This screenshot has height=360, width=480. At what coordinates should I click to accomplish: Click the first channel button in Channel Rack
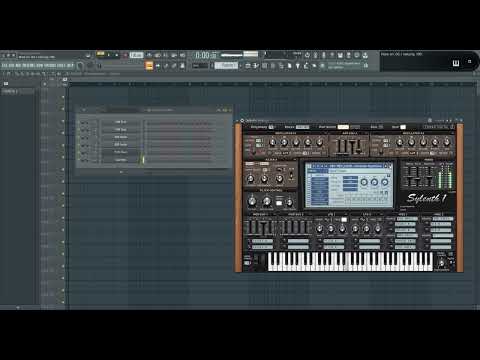[121, 122]
